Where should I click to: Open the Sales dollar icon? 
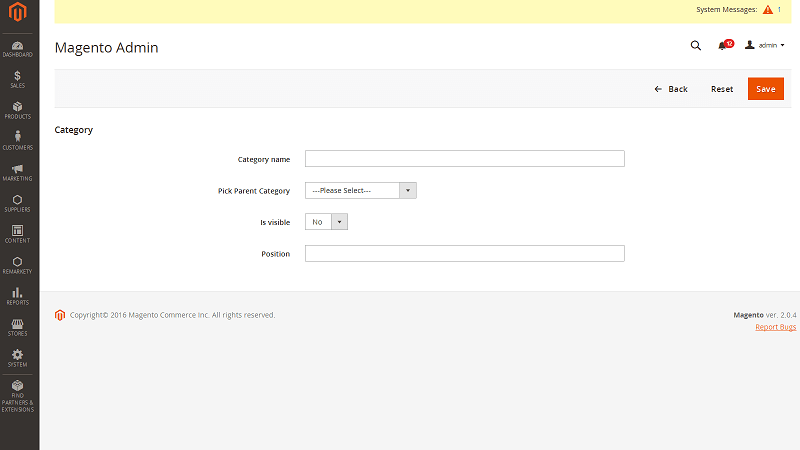coord(18,77)
